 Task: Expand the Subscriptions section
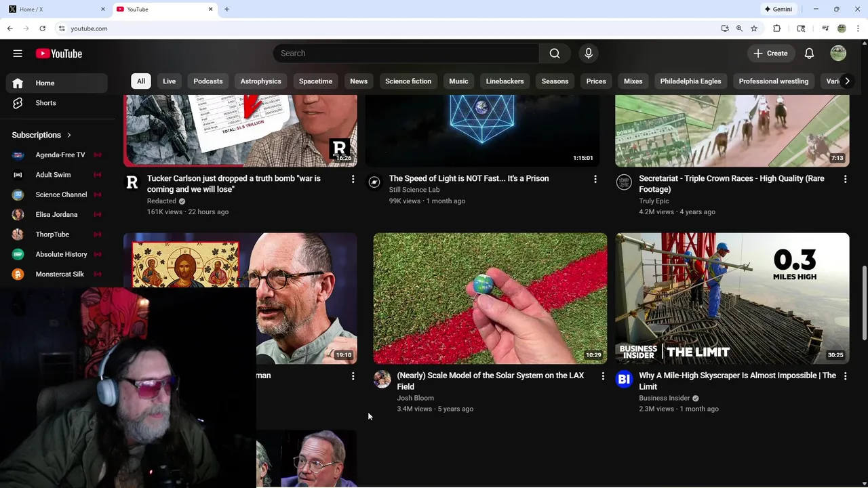click(x=42, y=135)
